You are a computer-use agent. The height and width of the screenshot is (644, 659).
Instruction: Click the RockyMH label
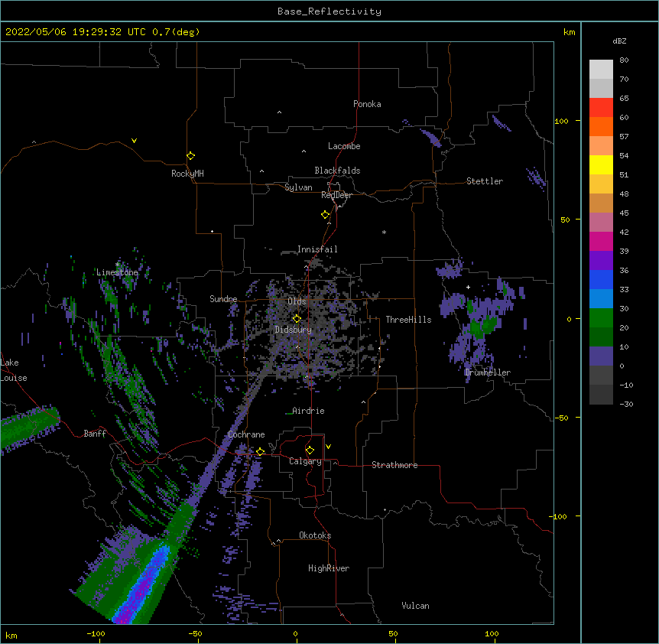pyautogui.click(x=187, y=174)
